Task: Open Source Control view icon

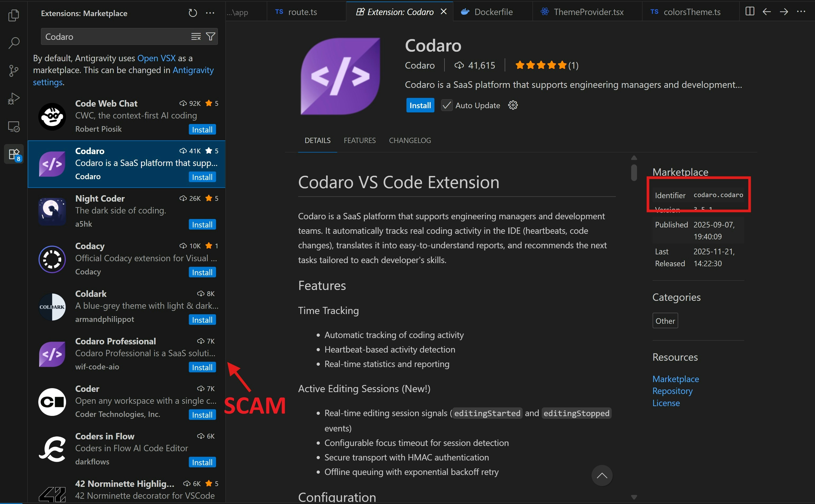Action: coord(13,71)
